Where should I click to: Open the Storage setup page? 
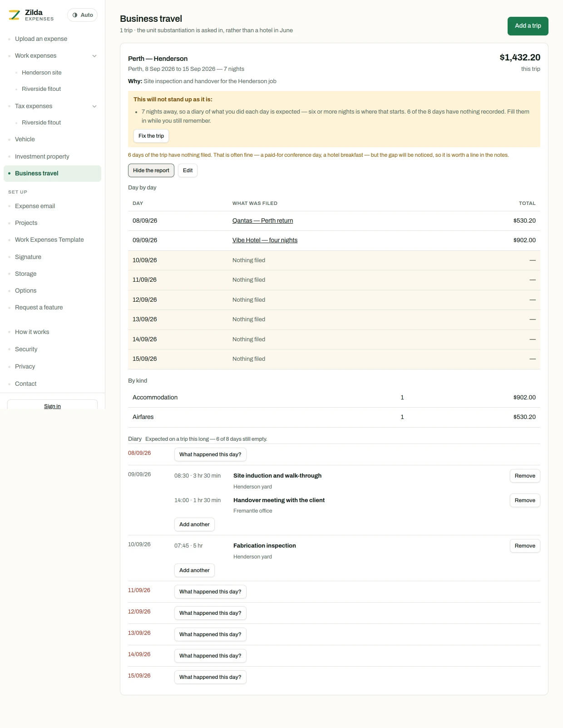52,274
